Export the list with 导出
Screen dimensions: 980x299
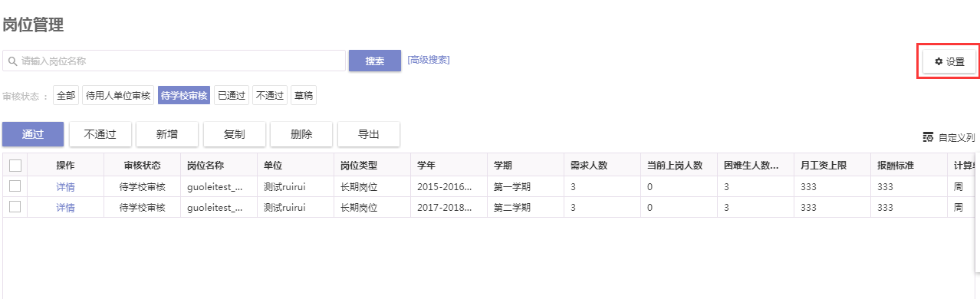[x=369, y=133]
